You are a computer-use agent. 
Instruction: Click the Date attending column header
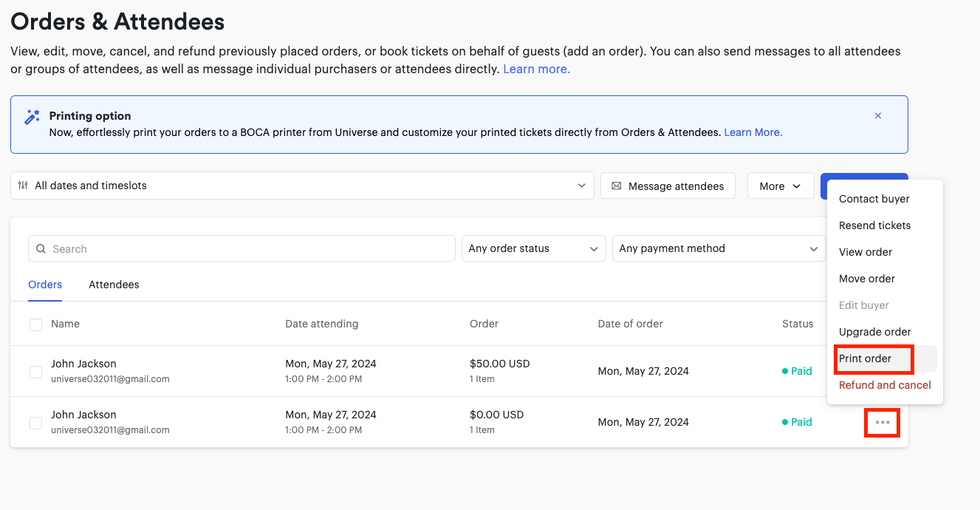pyautogui.click(x=322, y=324)
